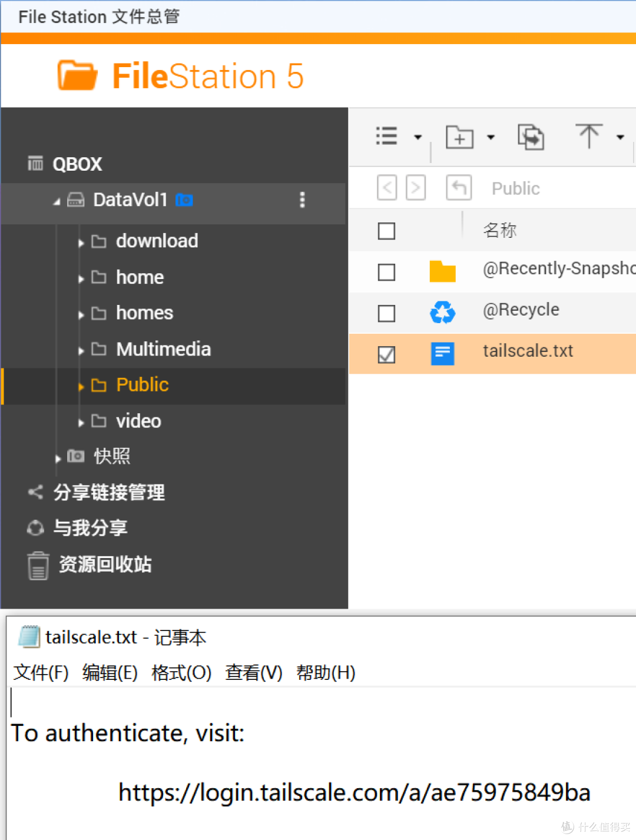Open Notepad's 格式(O) menu
636x840 pixels.
181,672
